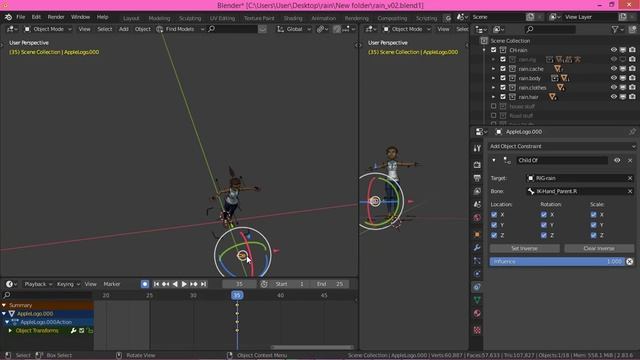Hide the Child Of constraint with its eye icon
640x360 pixels.
(617, 160)
